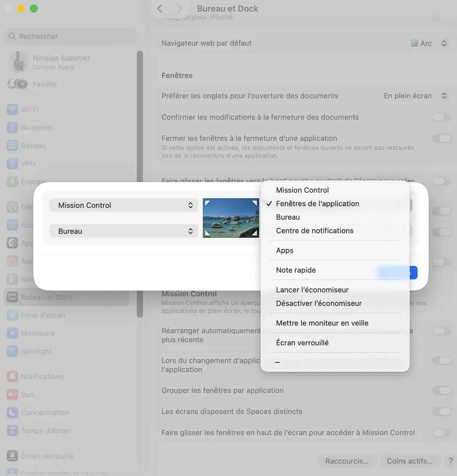Enable 'Grouper les fenêtres par application'

click(x=442, y=390)
